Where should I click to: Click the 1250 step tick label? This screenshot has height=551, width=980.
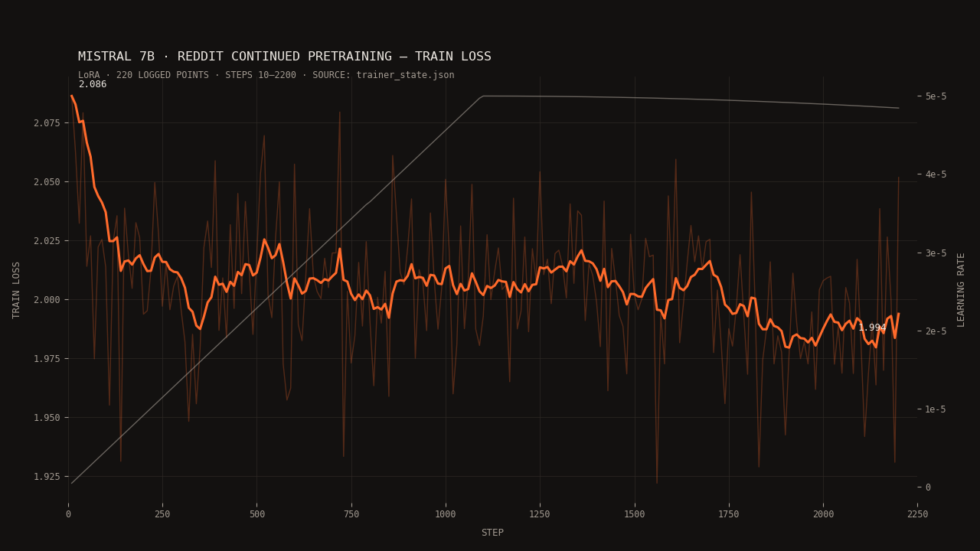540,515
